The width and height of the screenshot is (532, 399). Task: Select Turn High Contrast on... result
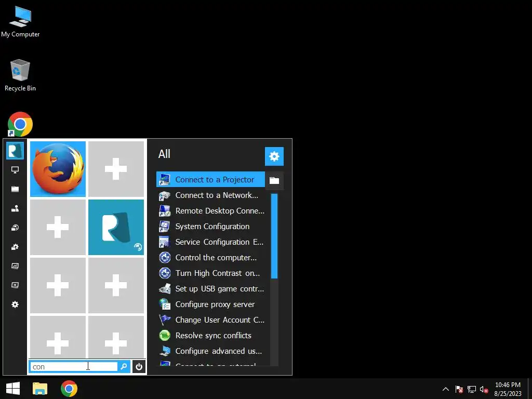pos(210,273)
